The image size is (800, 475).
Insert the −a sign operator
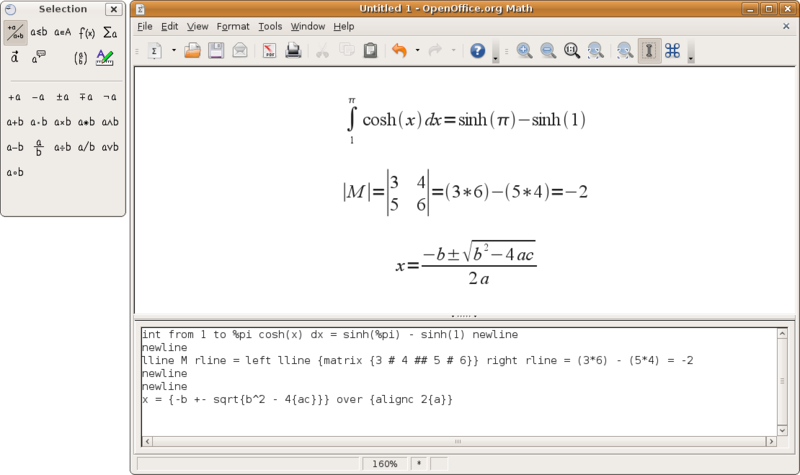click(38, 97)
